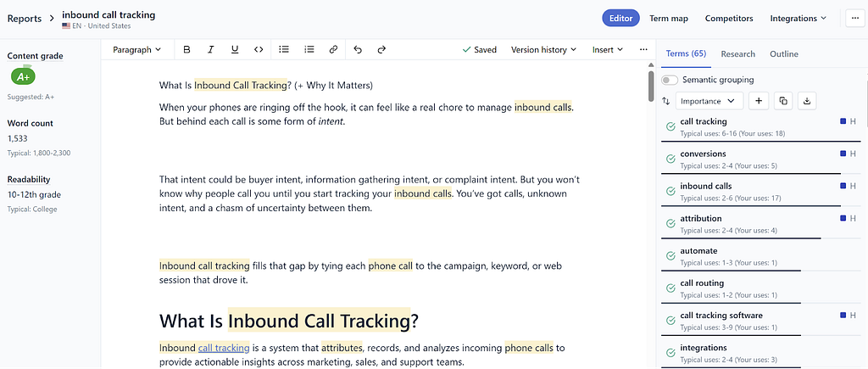Click check icon next to conversions

point(670,159)
